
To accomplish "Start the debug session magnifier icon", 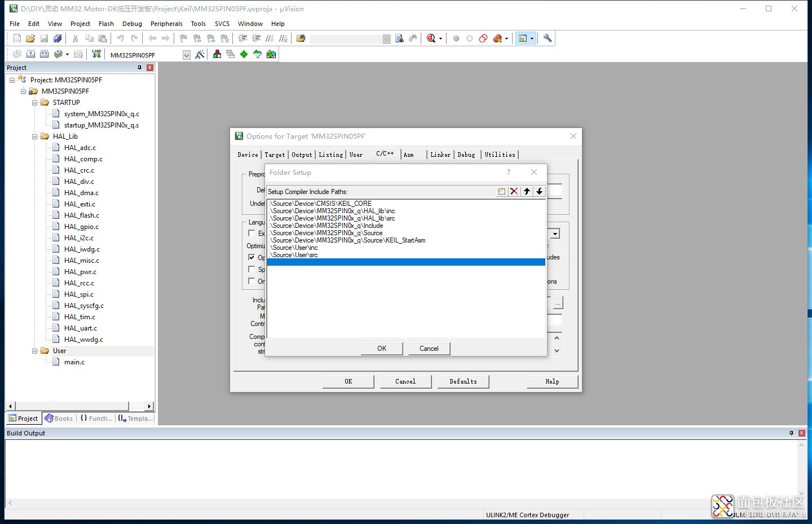I will [431, 38].
